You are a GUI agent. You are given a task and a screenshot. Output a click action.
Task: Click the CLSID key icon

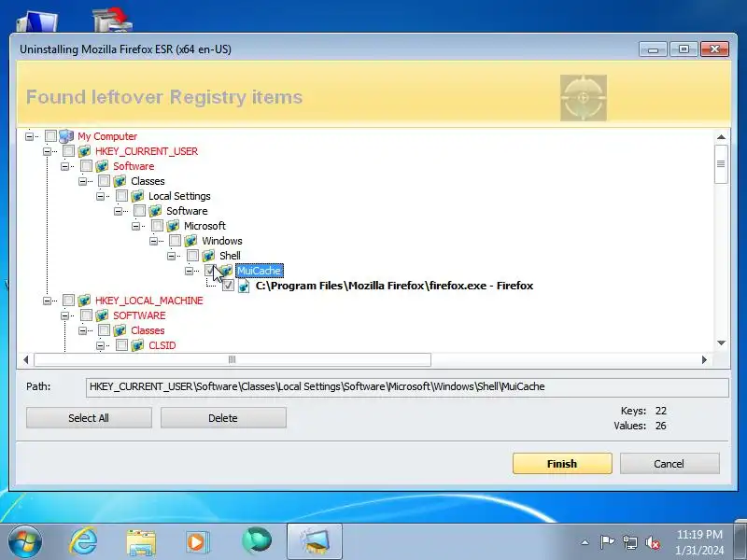[x=137, y=345]
